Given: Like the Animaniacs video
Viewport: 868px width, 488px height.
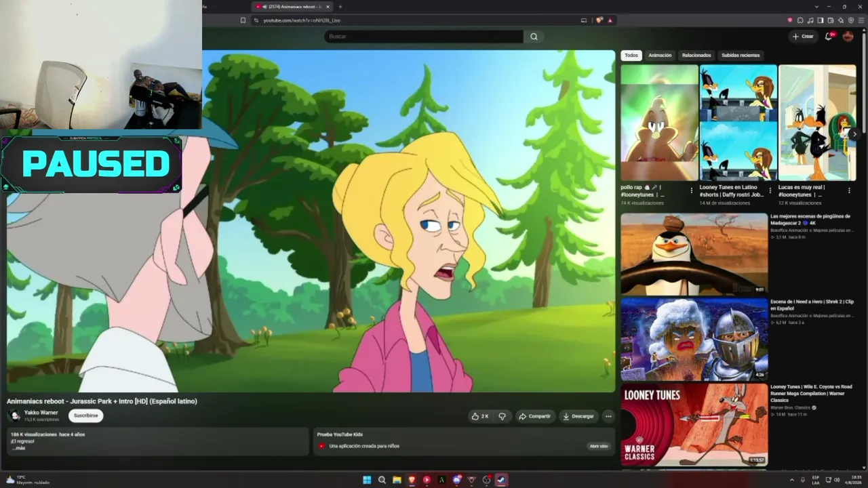Looking at the screenshot, I should 480,416.
